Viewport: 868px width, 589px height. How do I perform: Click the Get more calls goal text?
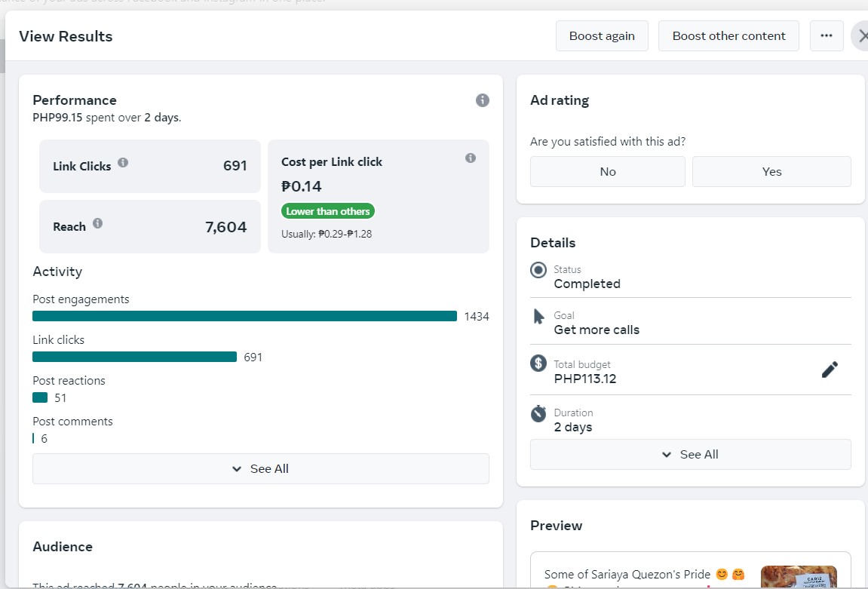[597, 330]
